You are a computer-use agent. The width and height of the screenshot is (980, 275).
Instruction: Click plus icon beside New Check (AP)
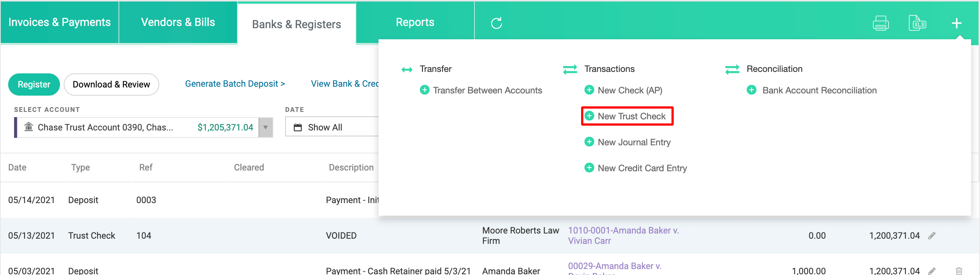pyautogui.click(x=589, y=90)
